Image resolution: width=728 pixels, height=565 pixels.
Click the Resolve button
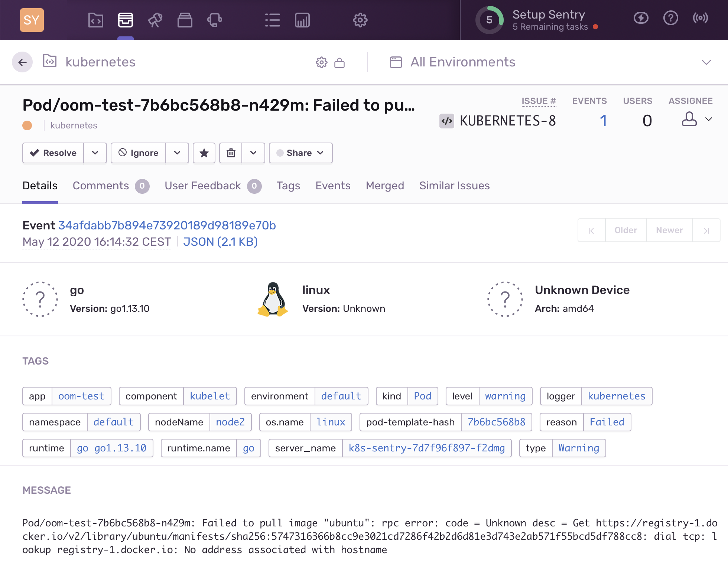click(53, 153)
